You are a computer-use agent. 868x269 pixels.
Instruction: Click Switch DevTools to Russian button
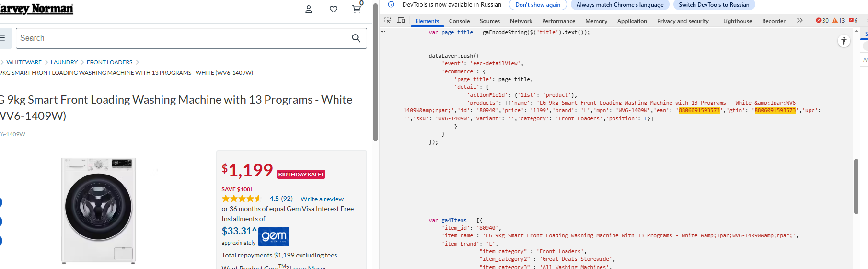pyautogui.click(x=714, y=5)
